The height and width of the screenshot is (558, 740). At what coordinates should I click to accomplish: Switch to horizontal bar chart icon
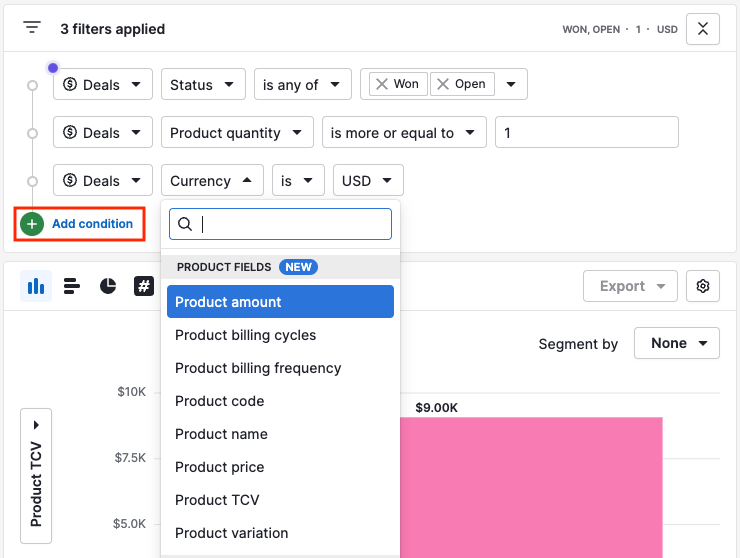tap(72, 286)
